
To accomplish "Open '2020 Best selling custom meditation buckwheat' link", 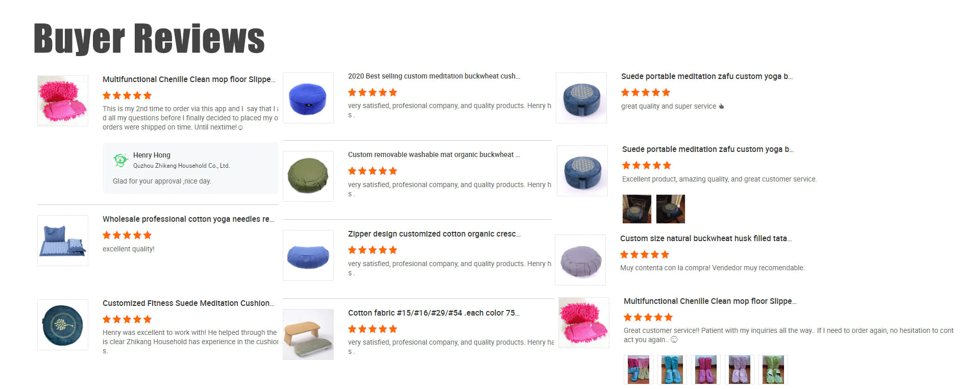I will [x=434, y=76].
